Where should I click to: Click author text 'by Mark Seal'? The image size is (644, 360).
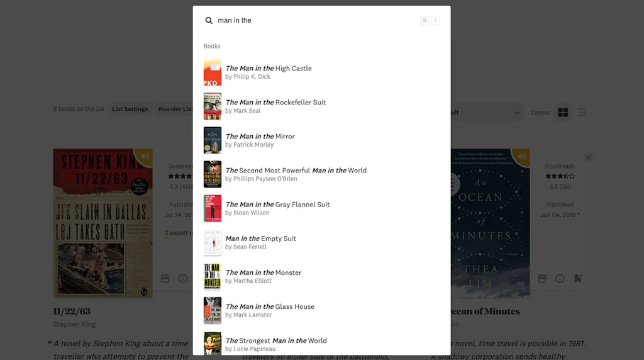tap(243, 111)
